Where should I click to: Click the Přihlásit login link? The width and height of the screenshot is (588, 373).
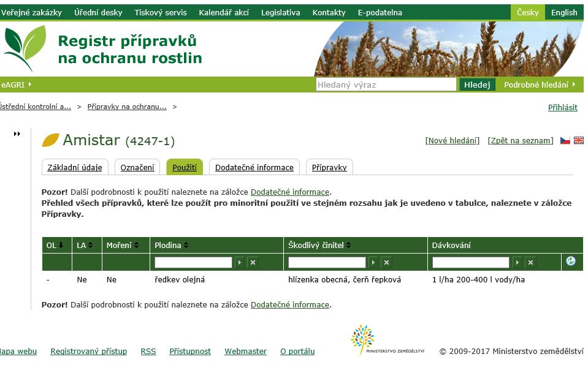click(x=562, y=107)
